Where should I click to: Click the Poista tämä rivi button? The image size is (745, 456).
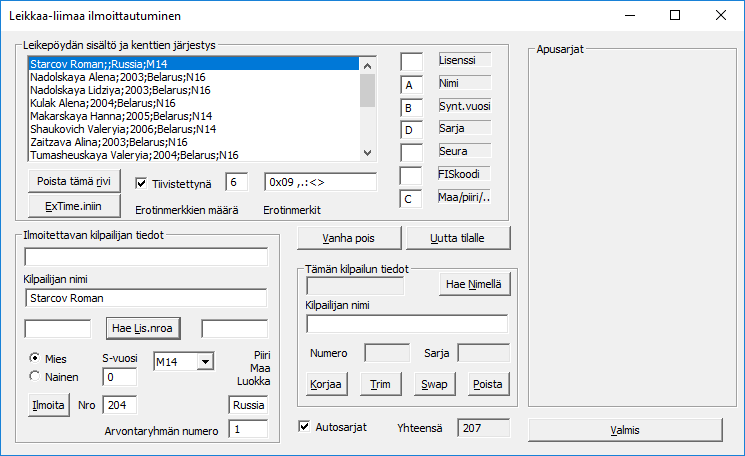tap(73, 182)
